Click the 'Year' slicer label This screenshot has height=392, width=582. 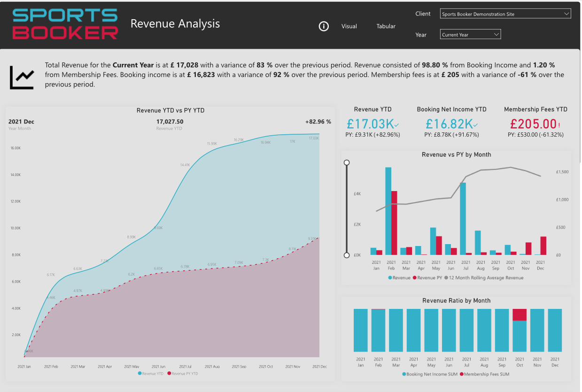[x=421, y=34]
